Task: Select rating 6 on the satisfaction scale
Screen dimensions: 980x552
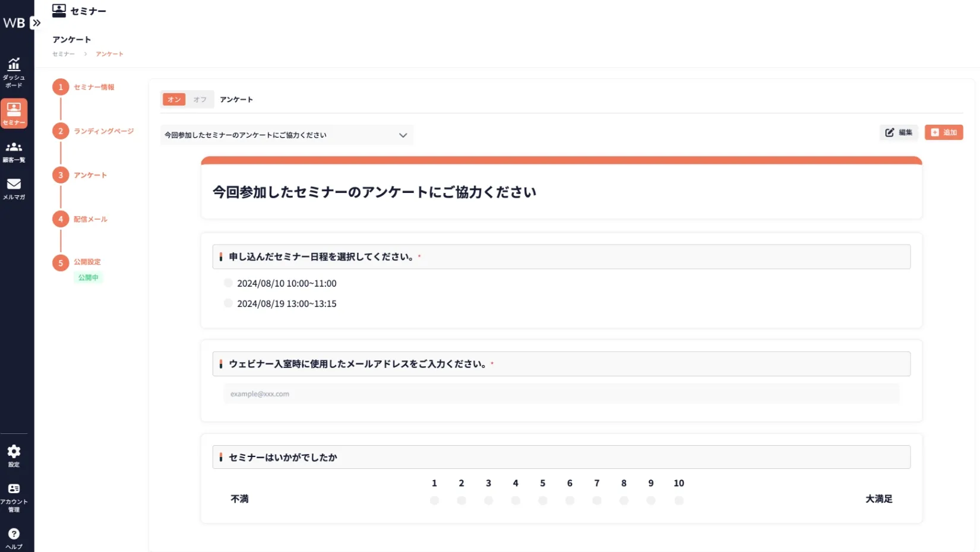Action: (x=570, y=500)
